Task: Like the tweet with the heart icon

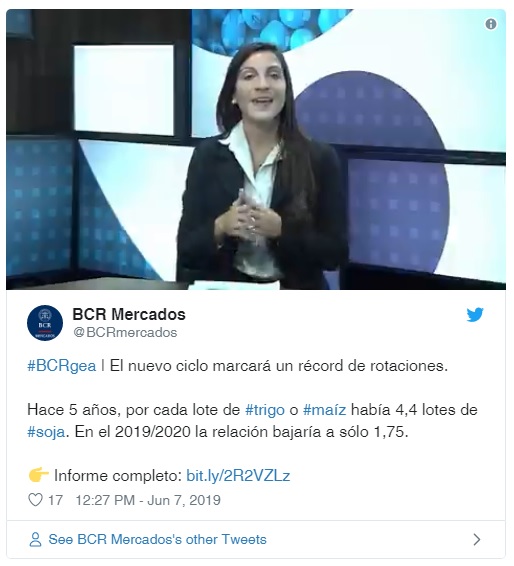Action: 35,500
